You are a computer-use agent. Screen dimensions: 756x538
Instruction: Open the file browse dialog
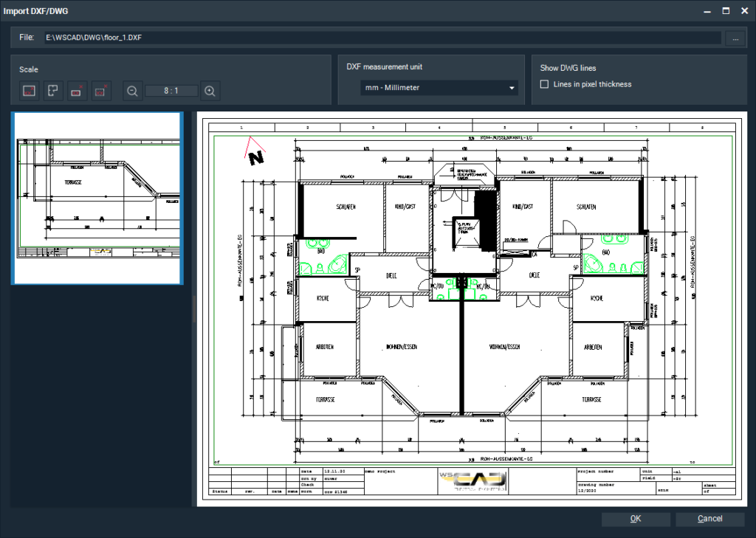tap(736, 37)
